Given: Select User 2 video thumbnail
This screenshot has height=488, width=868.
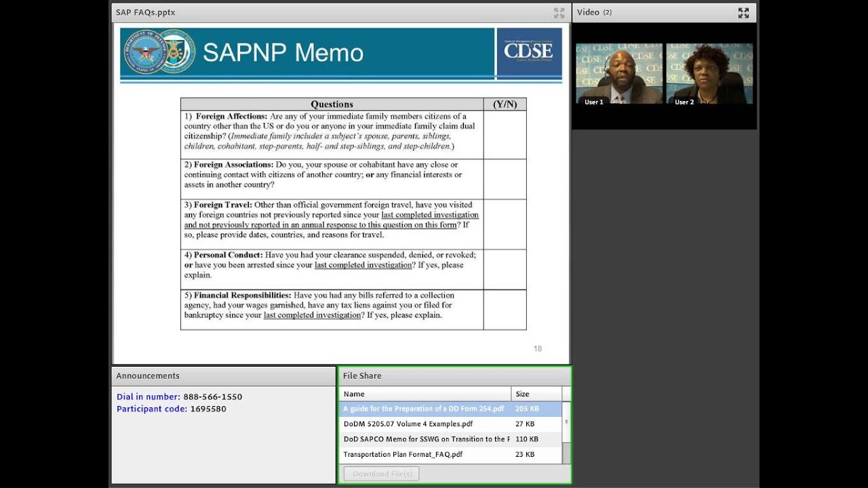Looking at the screenshot, I should (709, 73).
